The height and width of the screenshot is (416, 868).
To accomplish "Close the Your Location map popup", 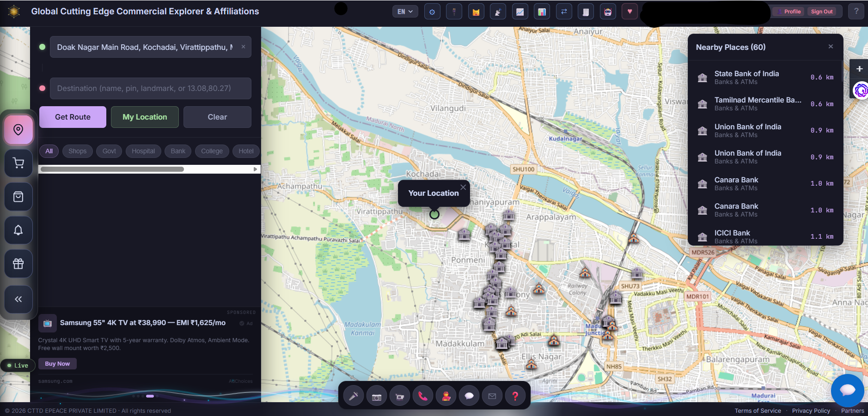I will tap(463, 187).
